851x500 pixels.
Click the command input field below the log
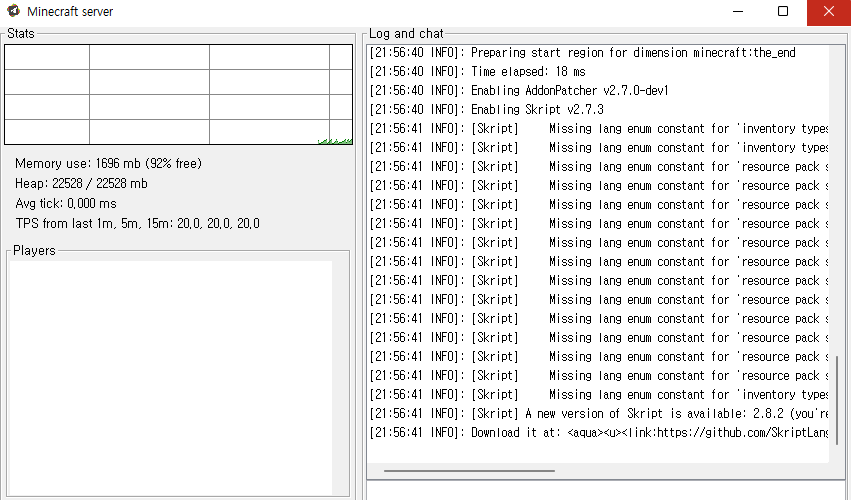pyautogui.click(x=607, y=491)
